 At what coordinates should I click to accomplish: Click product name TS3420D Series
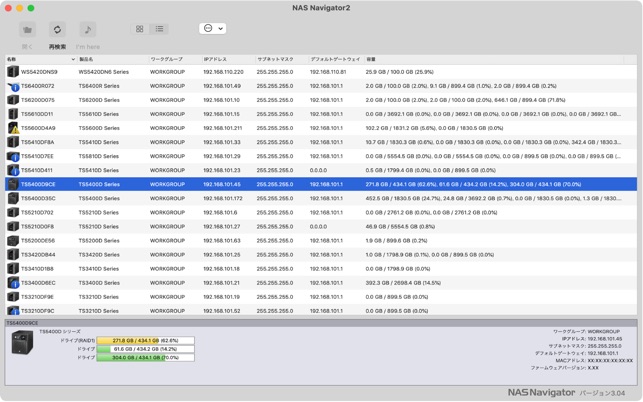[99, 255]
